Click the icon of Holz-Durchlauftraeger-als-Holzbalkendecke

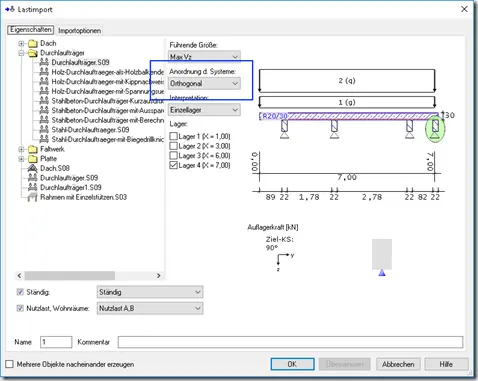click(44, 72)
